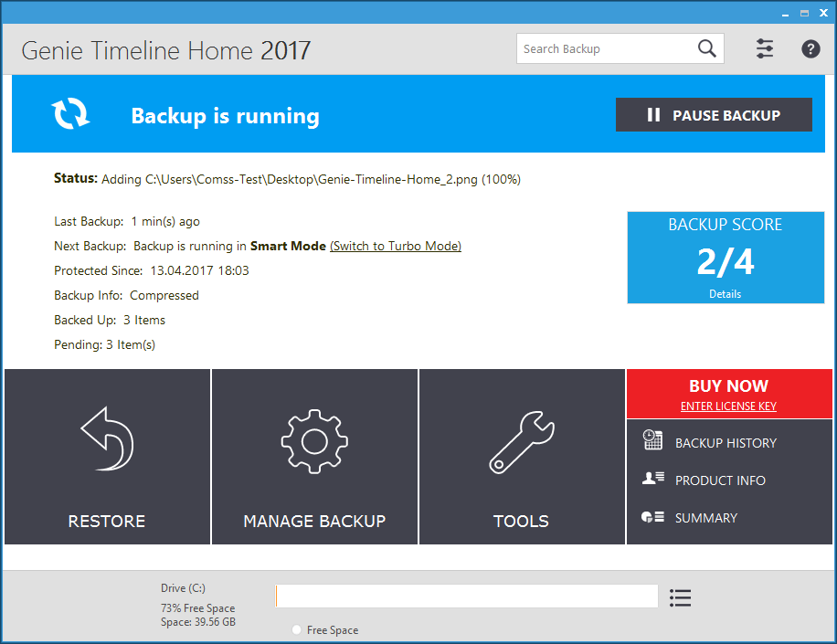
Task: Open Summary
Action: click(x=705, y=518)
